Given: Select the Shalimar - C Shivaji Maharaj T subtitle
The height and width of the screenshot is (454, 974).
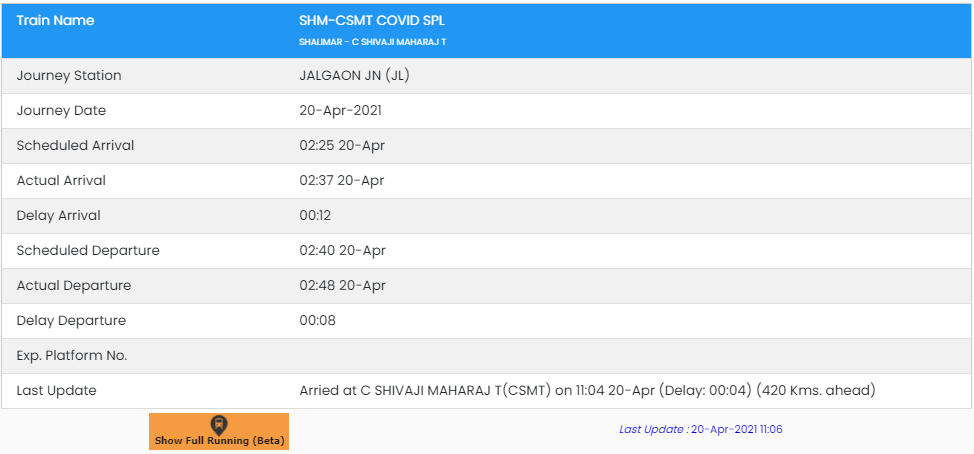Looking at the screenshot, I should tap(372, 42).
